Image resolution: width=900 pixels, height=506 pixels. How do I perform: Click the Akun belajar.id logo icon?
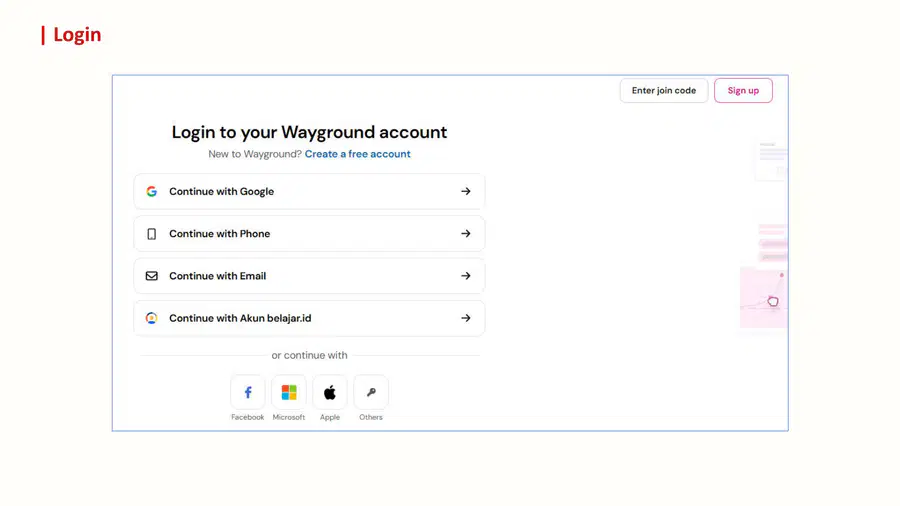tap(152, 318)
